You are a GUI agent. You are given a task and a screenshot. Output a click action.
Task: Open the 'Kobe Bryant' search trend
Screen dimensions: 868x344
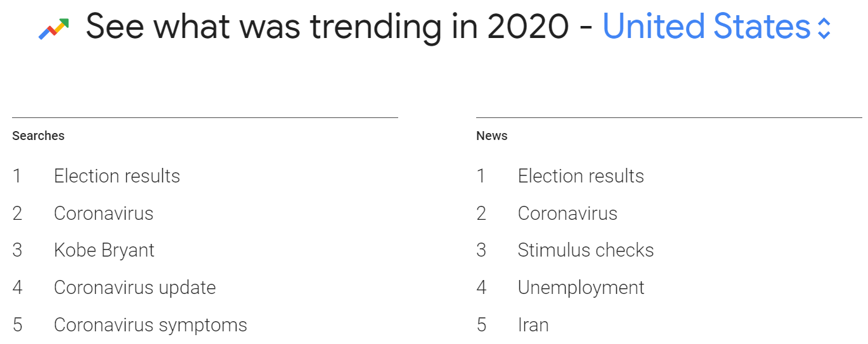(x=104, y=250)
